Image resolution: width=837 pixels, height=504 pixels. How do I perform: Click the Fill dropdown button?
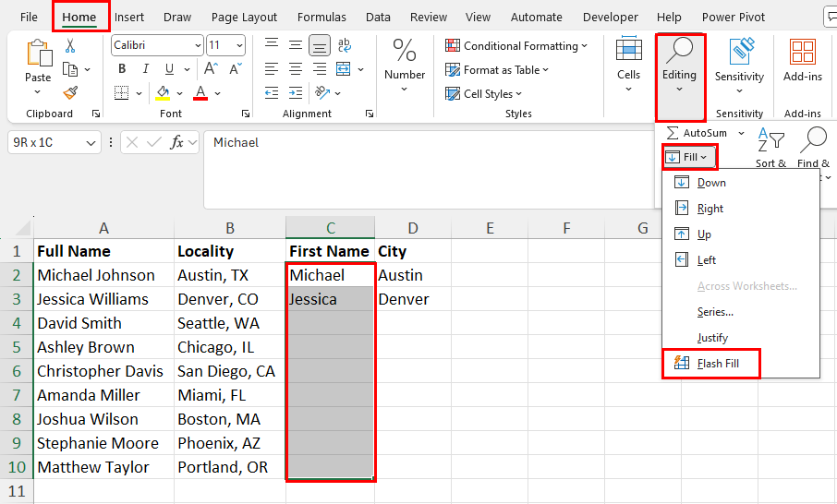690,157
